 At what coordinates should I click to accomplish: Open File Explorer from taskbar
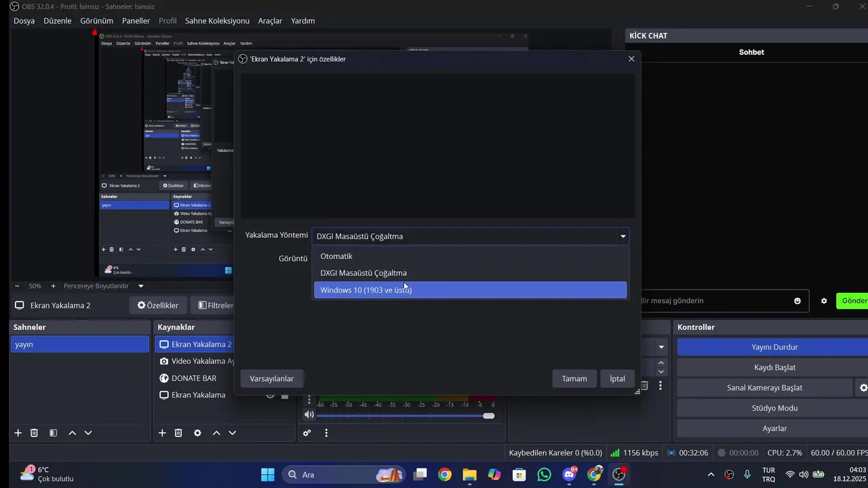(469, 474)
